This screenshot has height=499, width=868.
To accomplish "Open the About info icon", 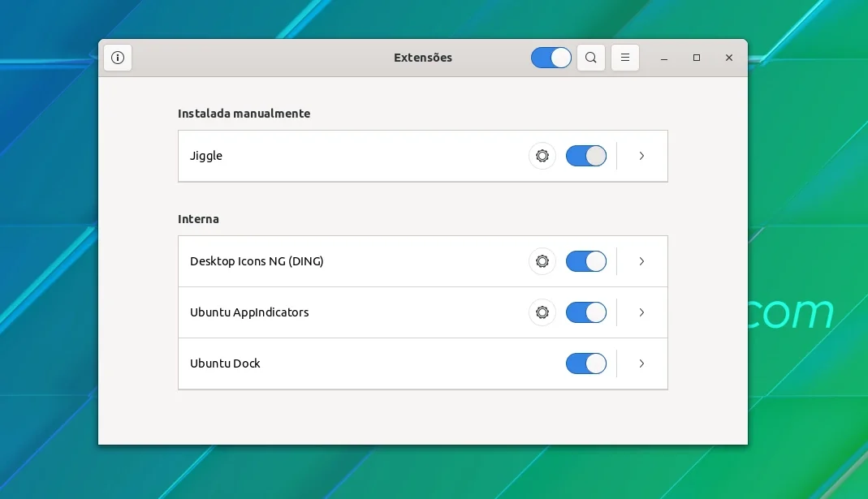I will 118,58.
